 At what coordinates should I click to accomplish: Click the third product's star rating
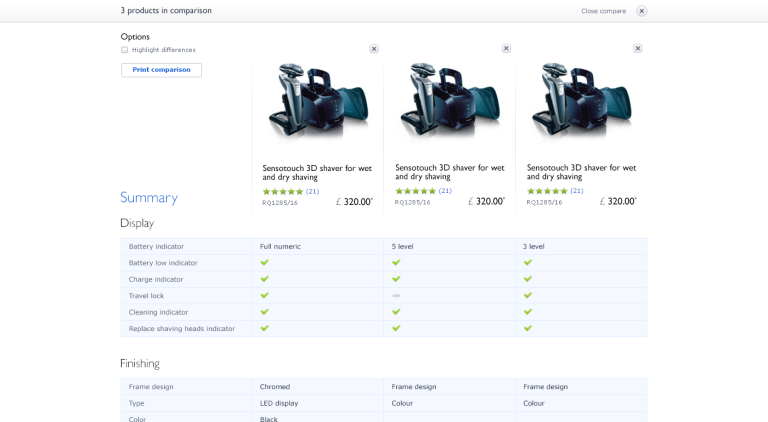pos(547,191)
